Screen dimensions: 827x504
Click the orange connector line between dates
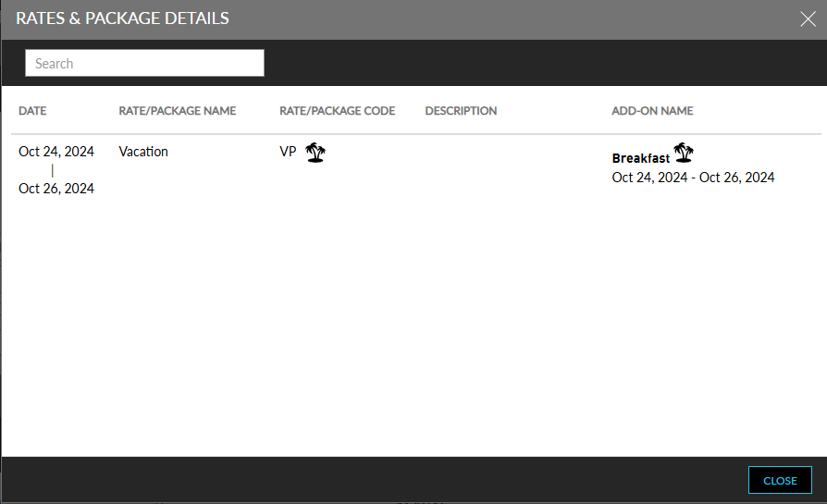click(x=53, y=170)
